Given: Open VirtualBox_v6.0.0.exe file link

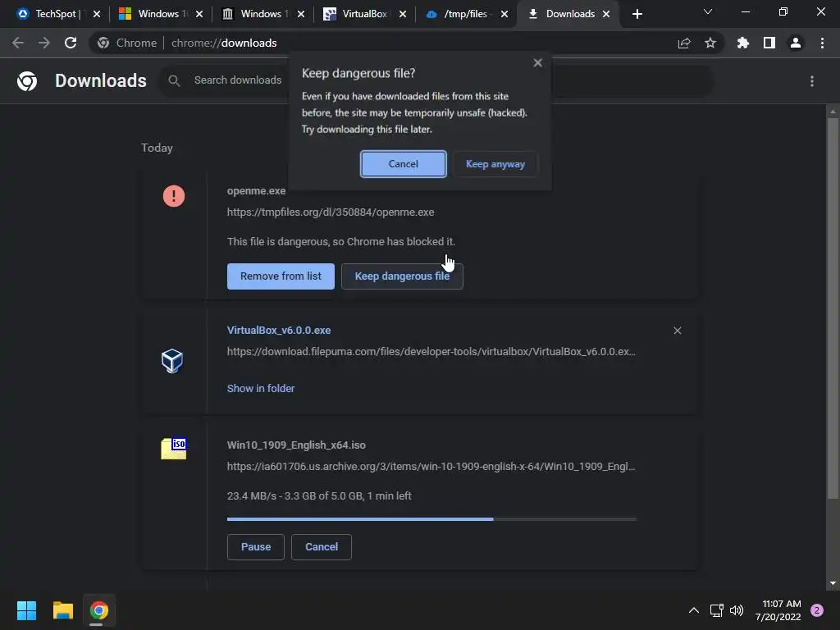Looking at the screenshot, I should [279, 330].
